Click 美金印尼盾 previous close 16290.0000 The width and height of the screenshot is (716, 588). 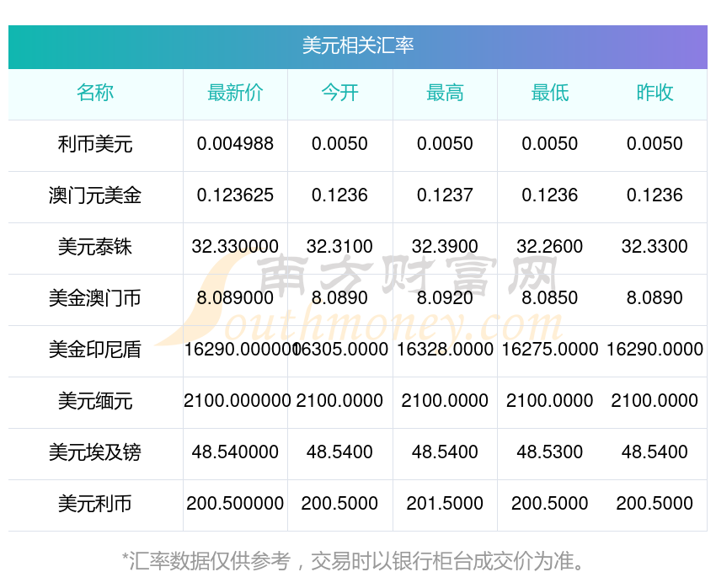tap(655, 350)
